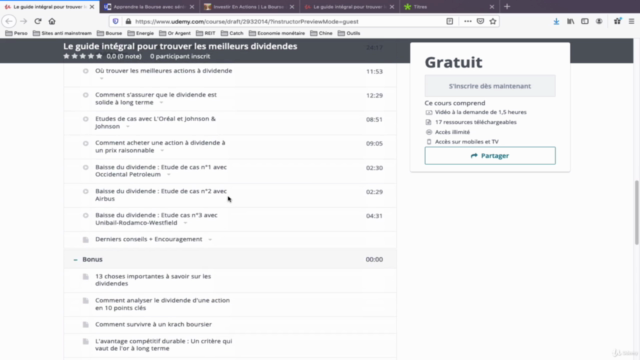Viewport: 640px width, 360px height.
Task: Open L'avantage compétitif durable article
Action: coord(164,345)
